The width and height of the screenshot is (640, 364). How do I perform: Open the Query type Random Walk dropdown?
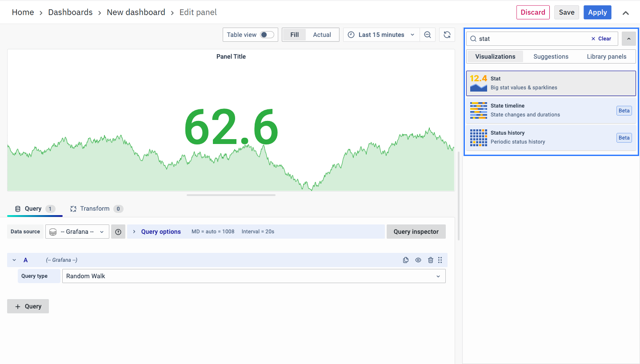pyautogui.click(x=253, y=276)
